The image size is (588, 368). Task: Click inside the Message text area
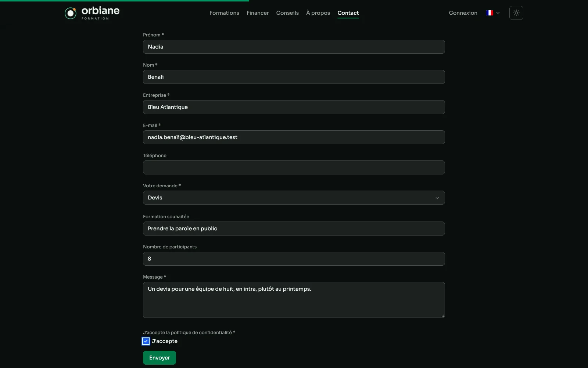click(294, 300)
